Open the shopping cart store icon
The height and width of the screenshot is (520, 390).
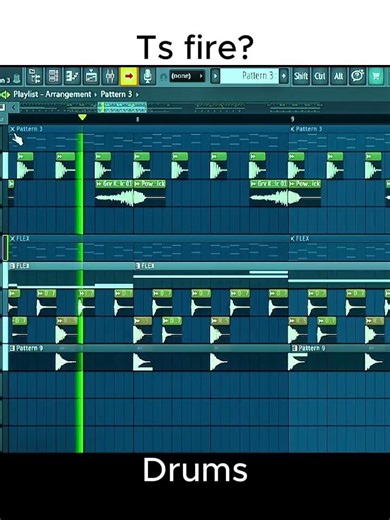(376, 76)
